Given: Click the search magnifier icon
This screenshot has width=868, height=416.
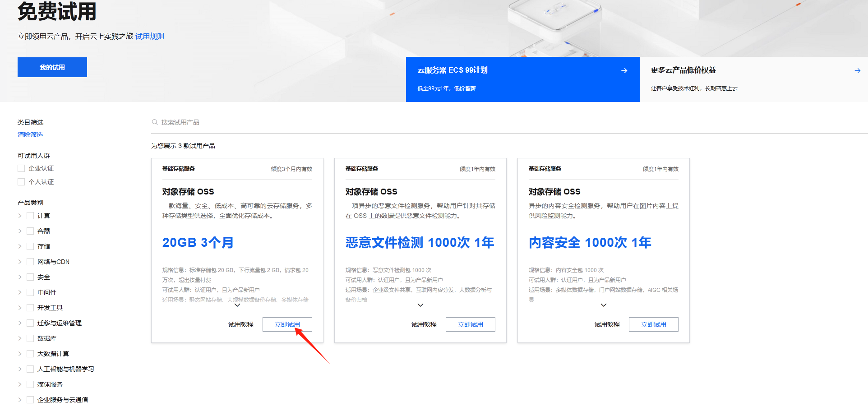Looking at the screenshot, I should [x=155, y=122].
